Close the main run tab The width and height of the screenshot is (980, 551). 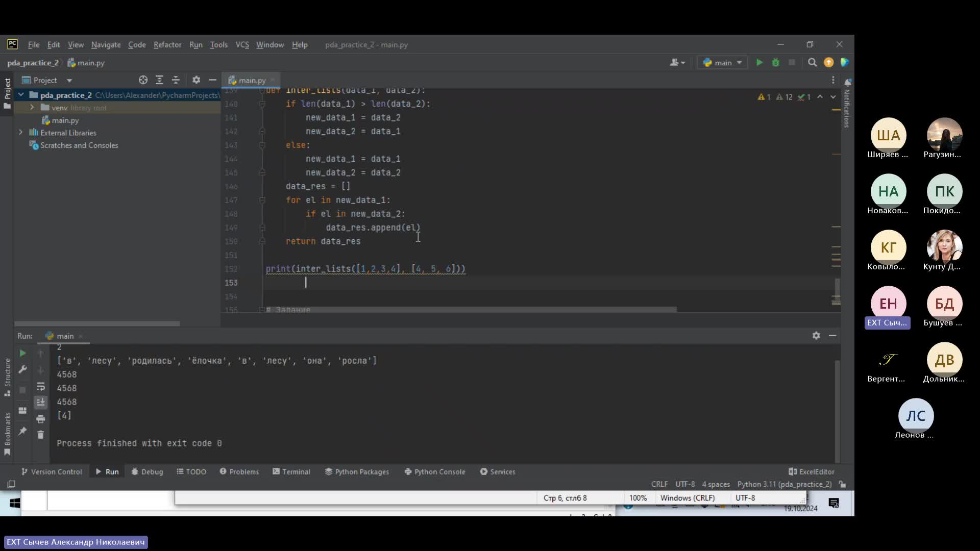pyautogui.click(x=81, y=336)
